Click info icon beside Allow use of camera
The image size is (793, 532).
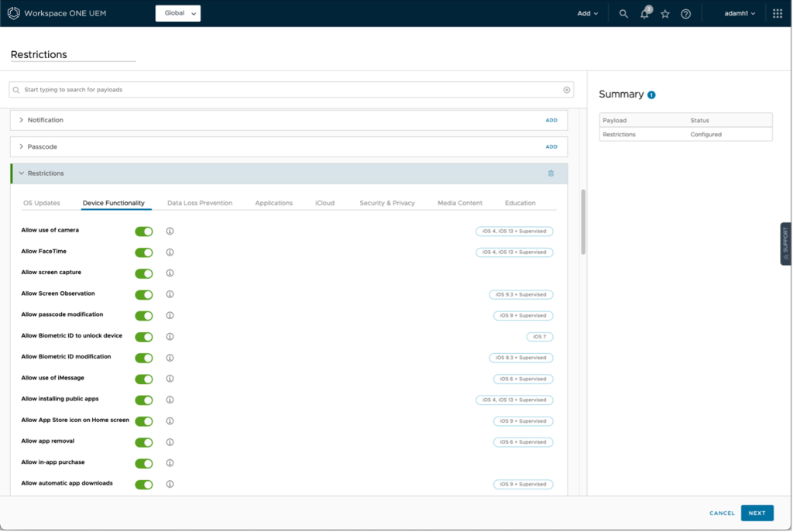[x=170, y=231]
